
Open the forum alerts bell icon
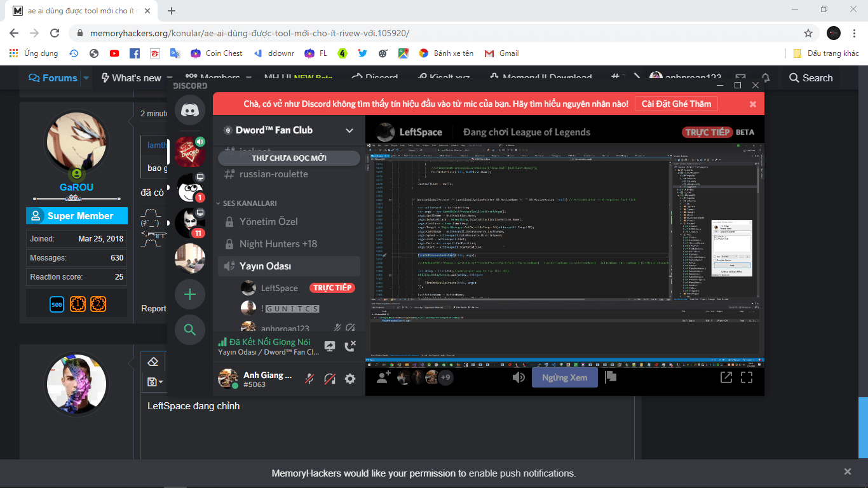(766, 78)
